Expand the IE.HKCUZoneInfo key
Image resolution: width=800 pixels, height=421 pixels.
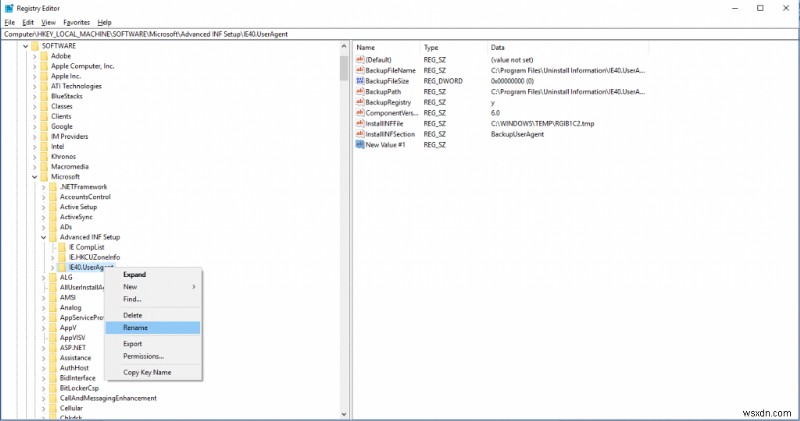pos(53,257)
